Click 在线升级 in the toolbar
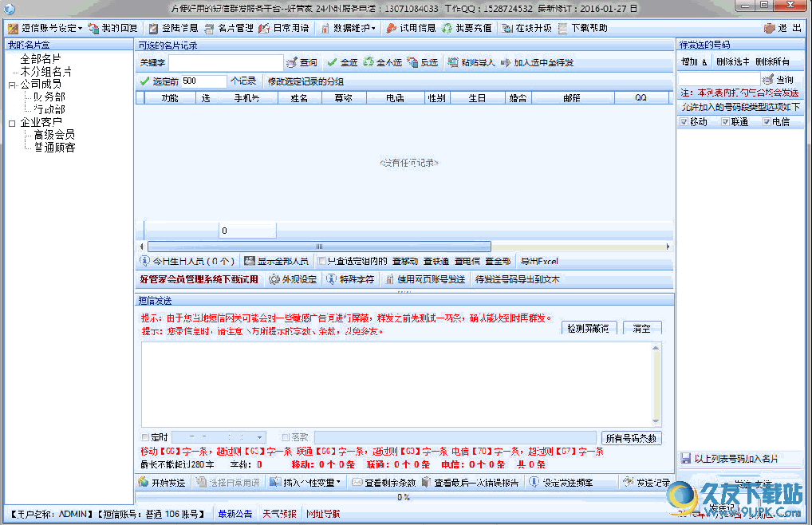This screenshot has width=812, height=525. [526, 28]
